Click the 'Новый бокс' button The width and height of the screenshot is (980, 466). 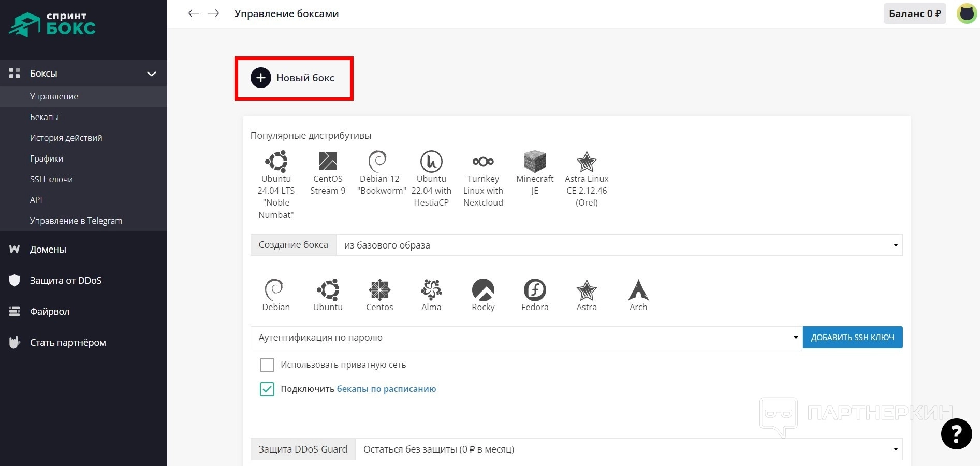(294, 78)
